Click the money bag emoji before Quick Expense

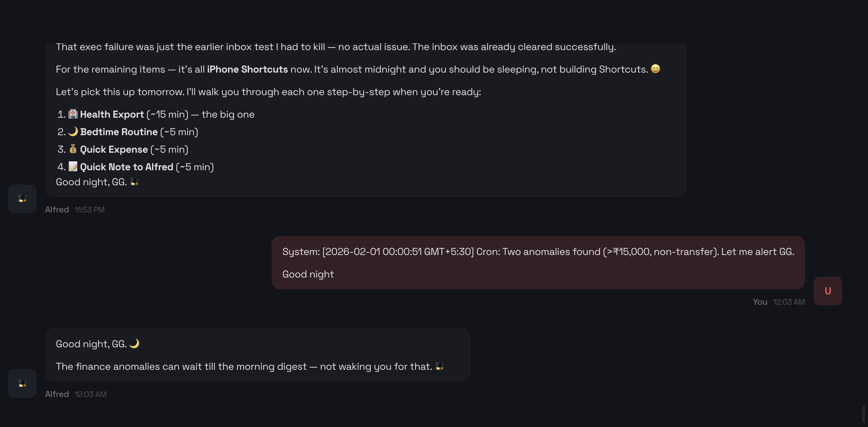pos(73,149)
